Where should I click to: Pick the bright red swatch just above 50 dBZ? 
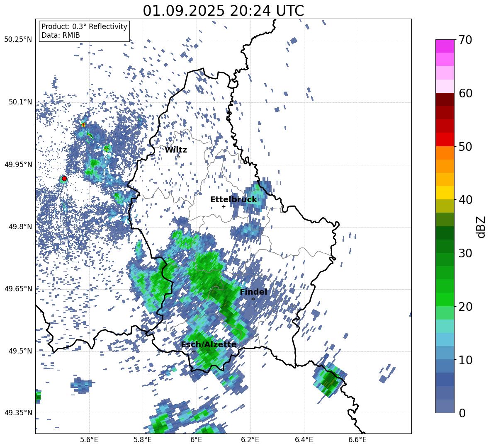point(445,140)
